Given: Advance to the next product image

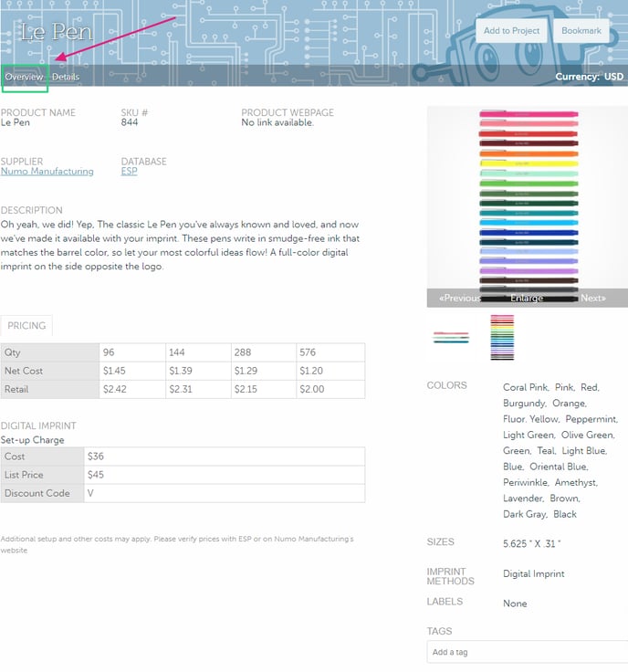Looking at the screenshot, I should point(592,299).
